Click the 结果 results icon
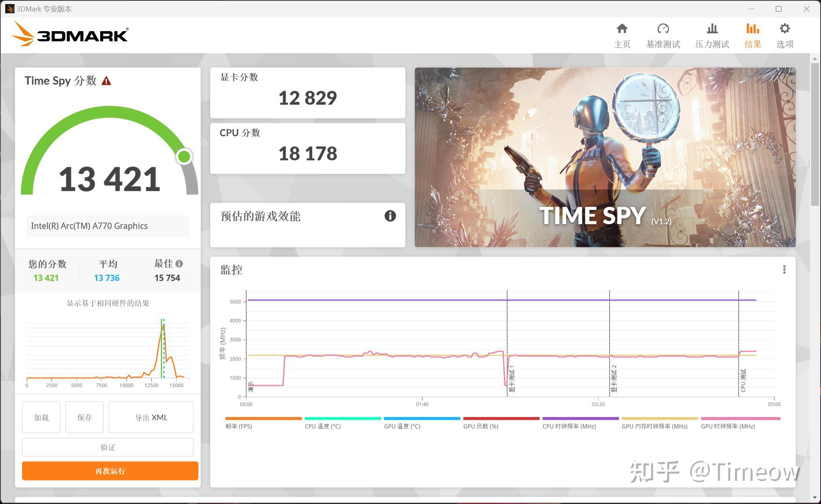This screenshot has height=504, width=821. point(752,35)
